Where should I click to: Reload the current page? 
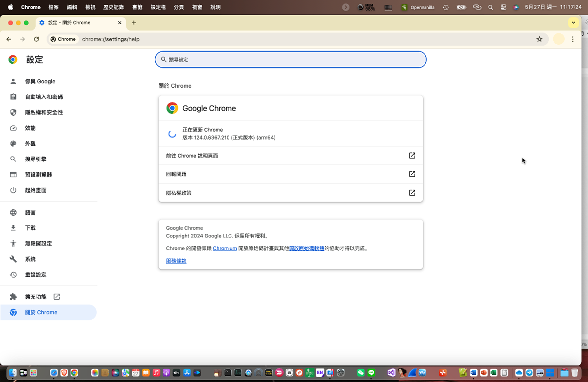[x=36, y=39]
